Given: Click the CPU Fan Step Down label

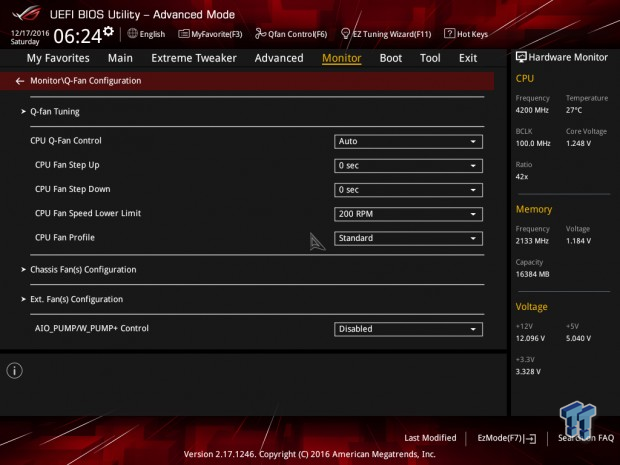Looking at the screenshot, I should (x=72, y=189).
